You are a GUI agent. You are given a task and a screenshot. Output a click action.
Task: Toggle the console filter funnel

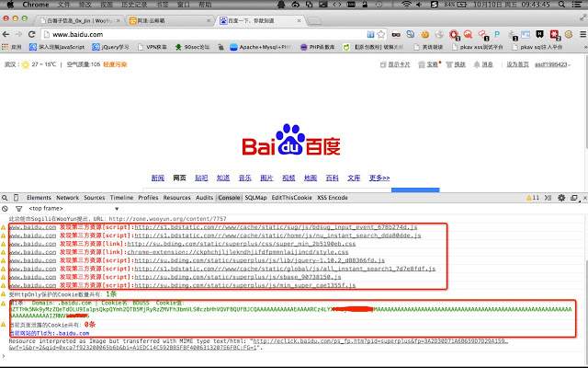tap(18, 209)
